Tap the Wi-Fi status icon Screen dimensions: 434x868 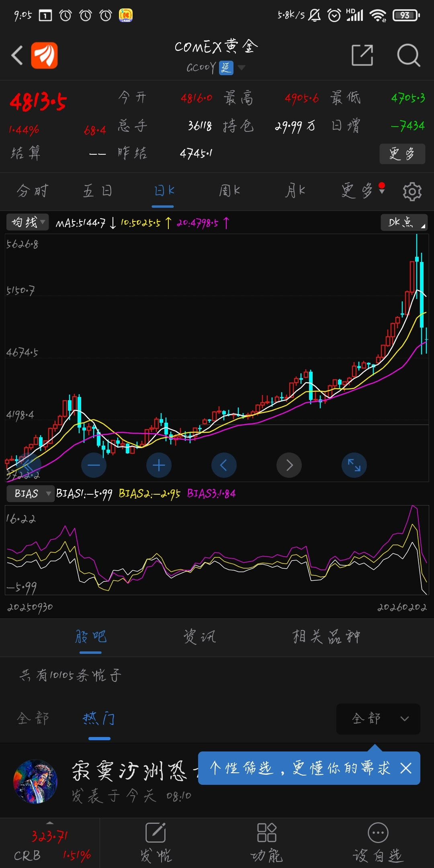click(x=378, y=15)
